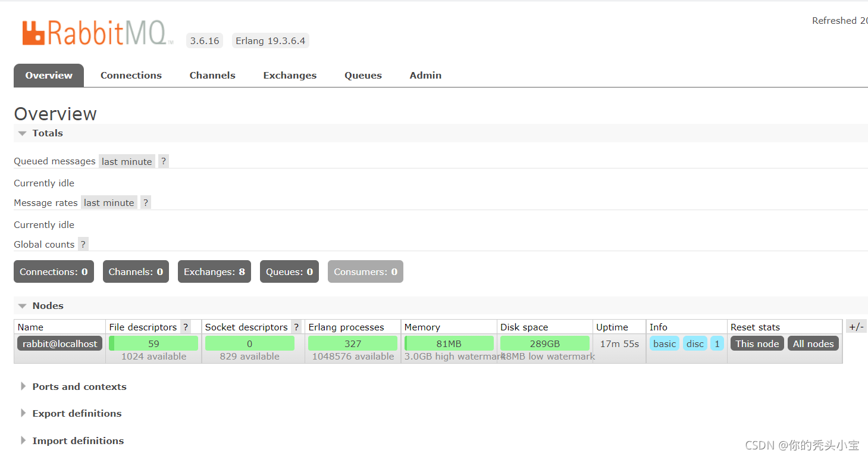Click the RabbitMQ logo
Viewport: 868px width, 456px height.
pos(98,33)
